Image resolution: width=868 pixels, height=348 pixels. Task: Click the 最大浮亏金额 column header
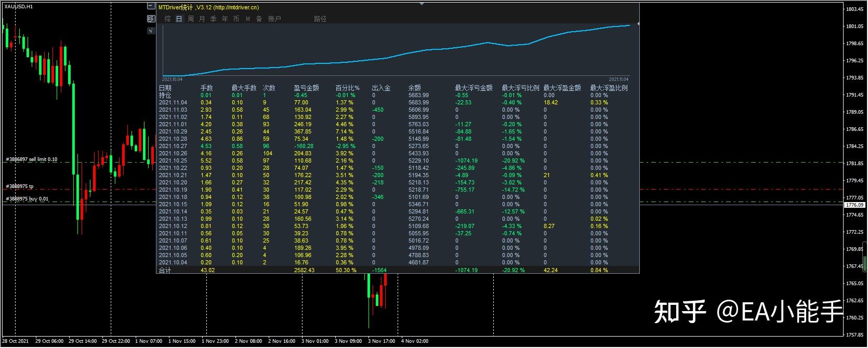tap(474, 88)
